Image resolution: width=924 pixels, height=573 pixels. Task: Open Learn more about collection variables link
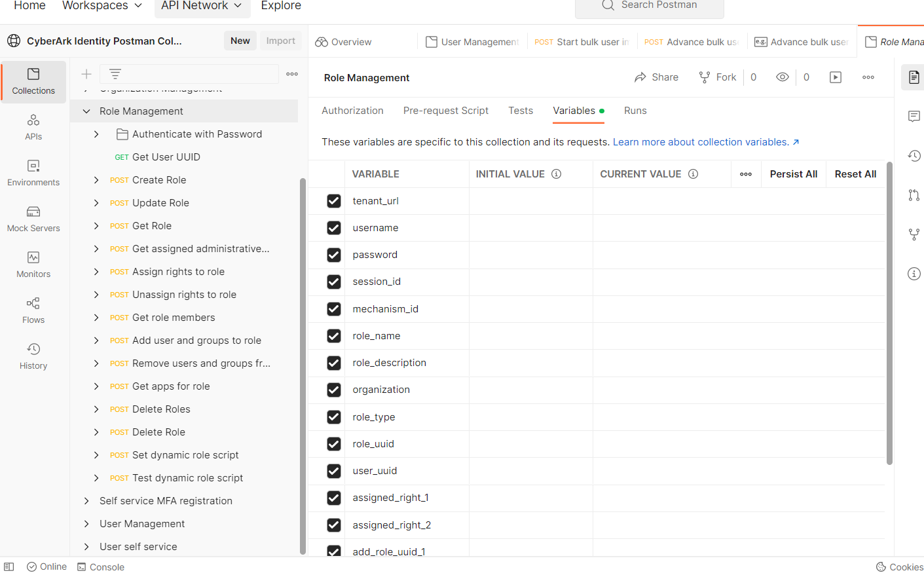click(x=706, y=142)
